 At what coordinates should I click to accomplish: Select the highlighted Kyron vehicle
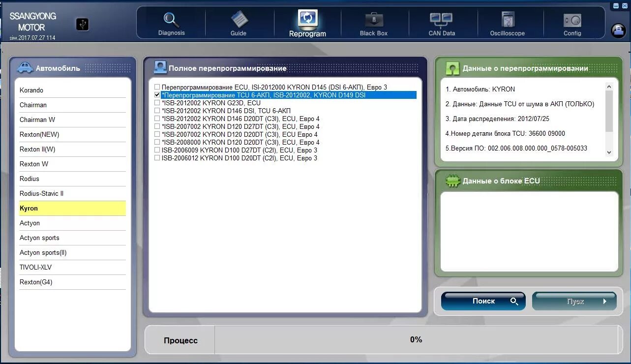[x=72, y=208]
